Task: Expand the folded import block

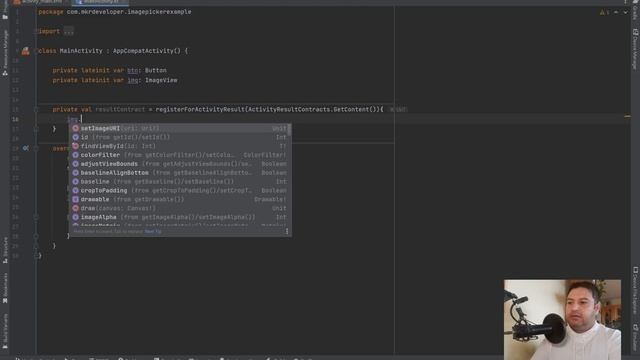Action: [x=36, y=31]
